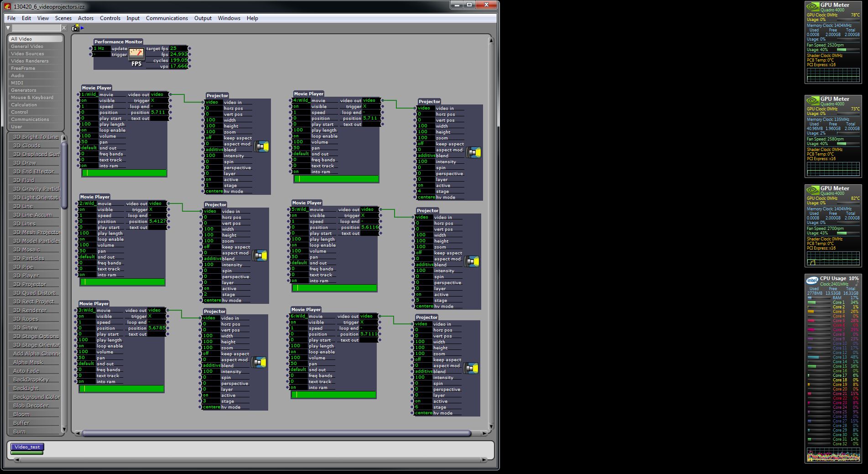Click the actor search input field
Viewport: 868px width, 474px height.
36,28
